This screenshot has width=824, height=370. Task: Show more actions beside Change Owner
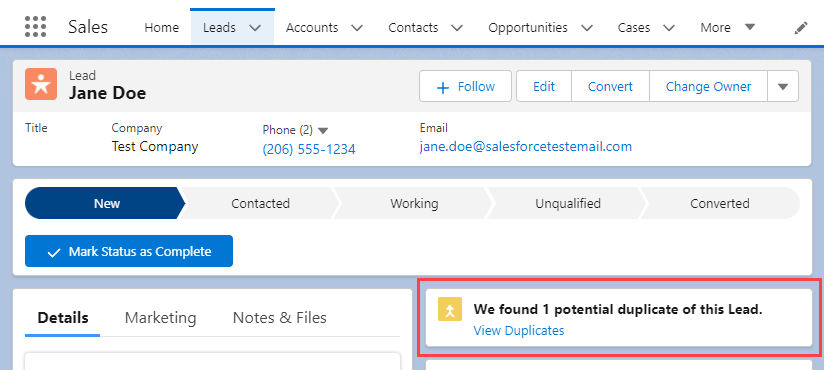point(783,86)
